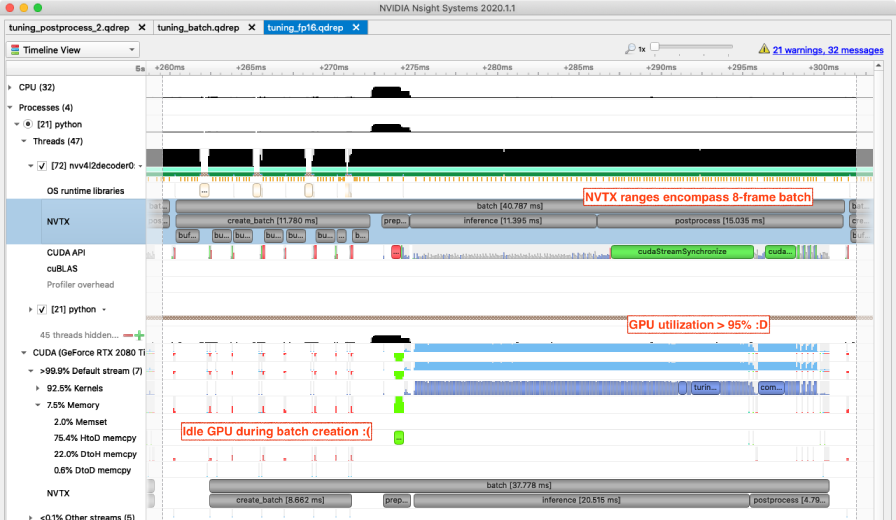This screenshot has height=520, width=896.
Task: Click the +280ms ruler mark
Action: (x=497, y=67)
